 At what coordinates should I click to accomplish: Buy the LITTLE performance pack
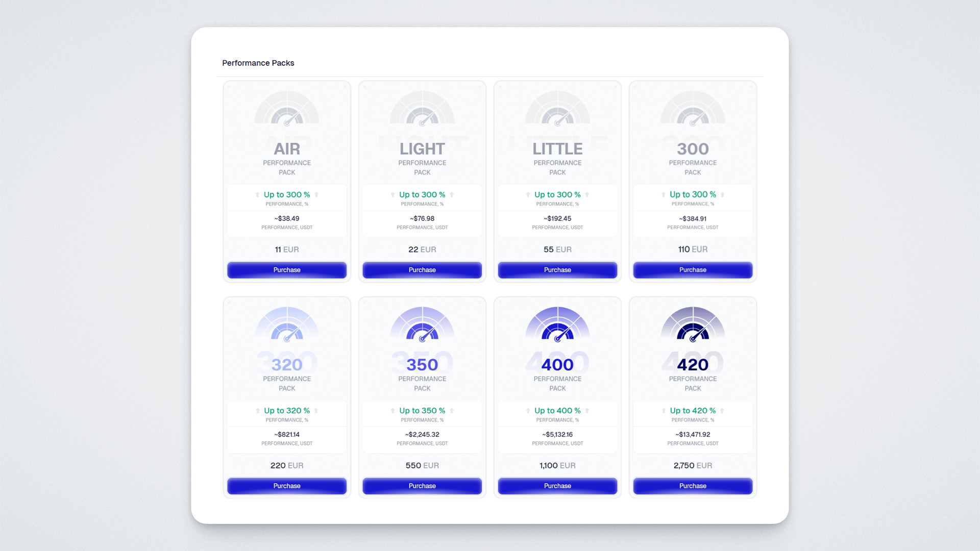(x=557, y=270)
